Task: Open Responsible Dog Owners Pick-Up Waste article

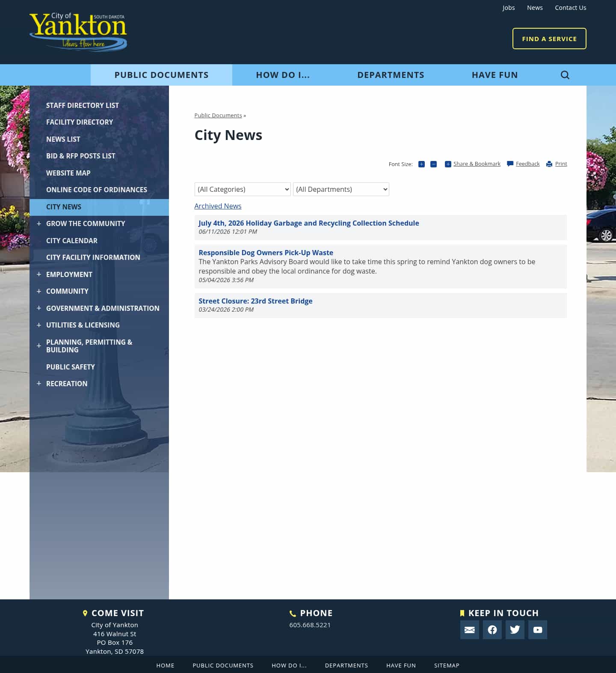Action: coord(266,253)
